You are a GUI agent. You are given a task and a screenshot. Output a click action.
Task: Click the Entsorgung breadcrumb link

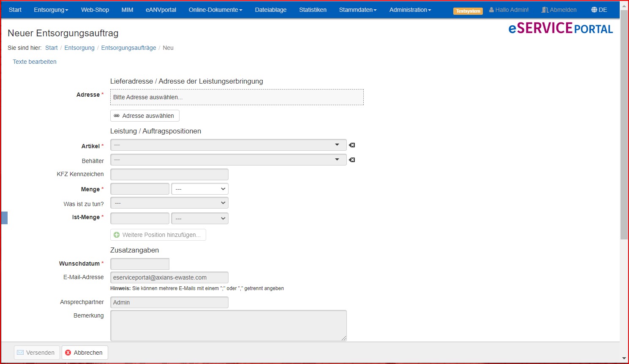point(79,48)
